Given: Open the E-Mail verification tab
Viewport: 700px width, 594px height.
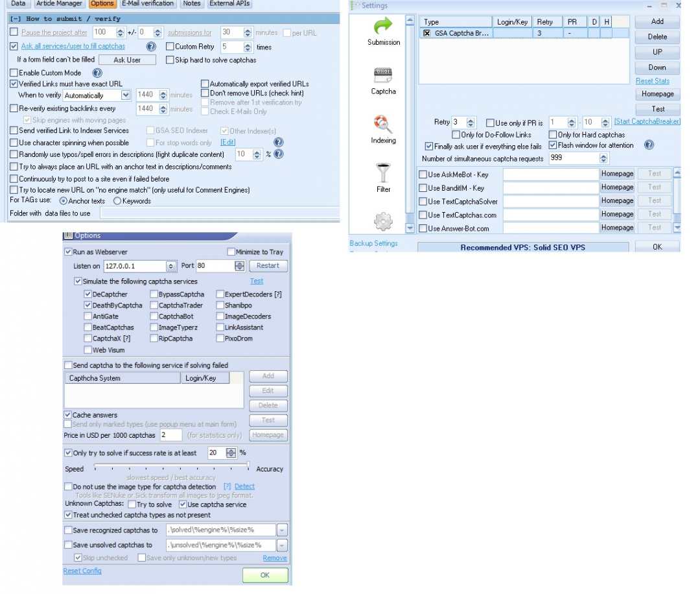Looking at the screenshot, I should [x=148, y=4].
